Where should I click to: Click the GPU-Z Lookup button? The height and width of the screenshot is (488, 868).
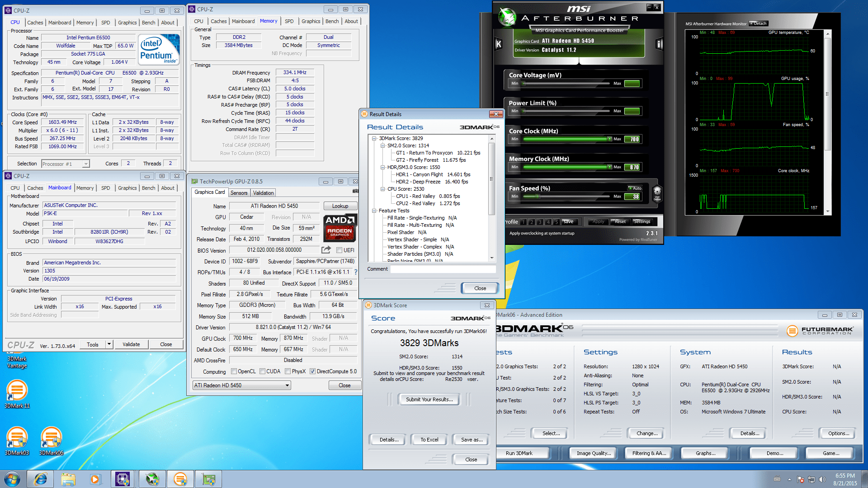coord(340,206)
